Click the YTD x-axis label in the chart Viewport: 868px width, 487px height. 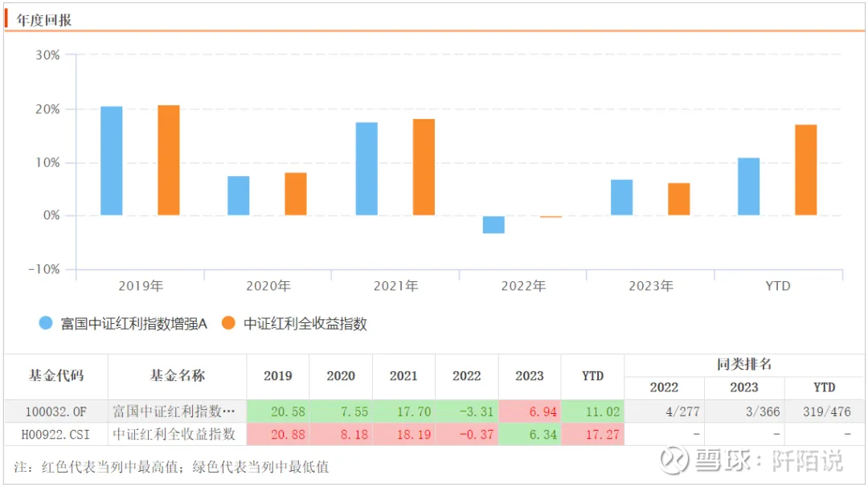[778, 286]
